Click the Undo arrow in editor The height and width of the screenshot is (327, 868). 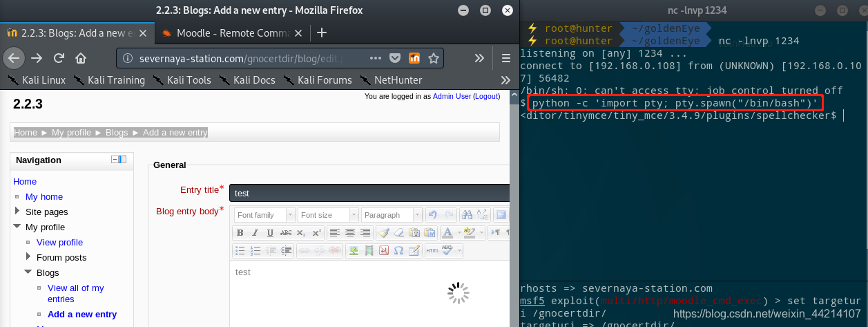point(433,215)
